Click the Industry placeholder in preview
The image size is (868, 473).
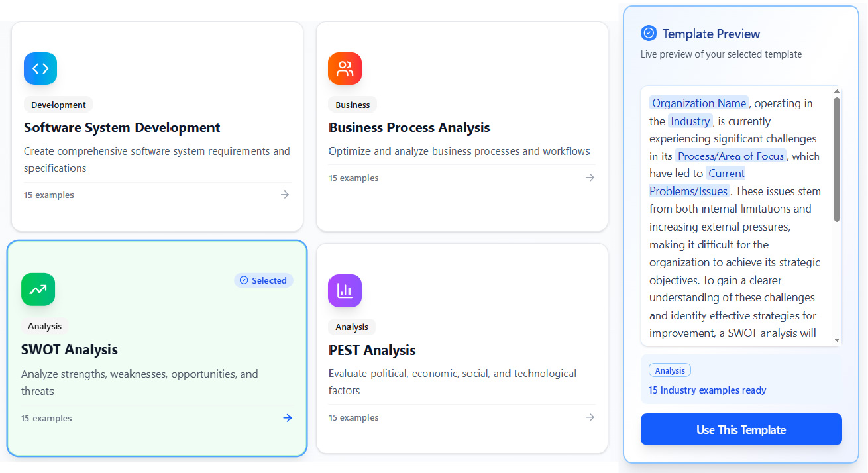click(690, 121)
